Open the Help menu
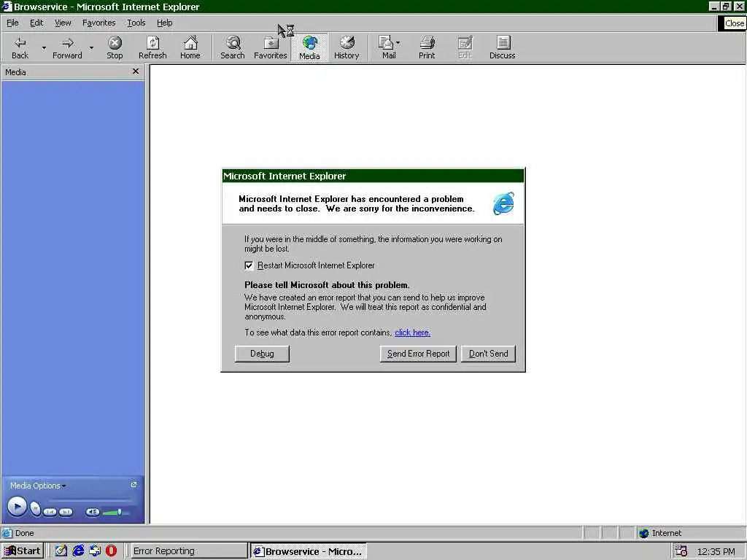Screen dimensions: 747x560 click(x=164, y=23)
